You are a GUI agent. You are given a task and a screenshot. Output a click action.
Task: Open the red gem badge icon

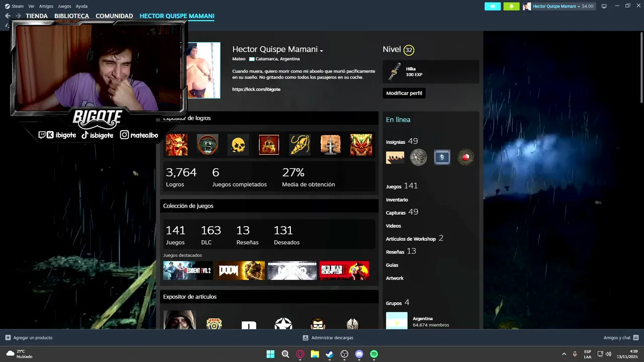[465, 157]
